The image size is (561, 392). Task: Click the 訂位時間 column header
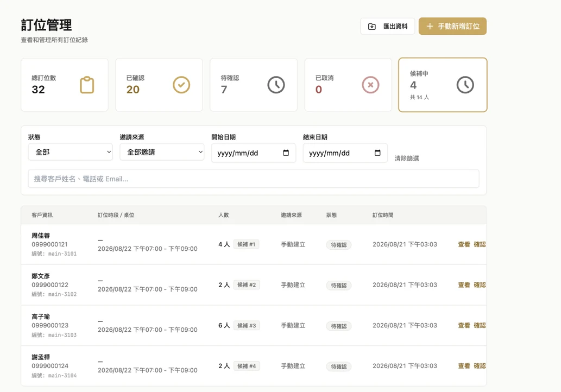pyautogui.click(x=383, y=215)
